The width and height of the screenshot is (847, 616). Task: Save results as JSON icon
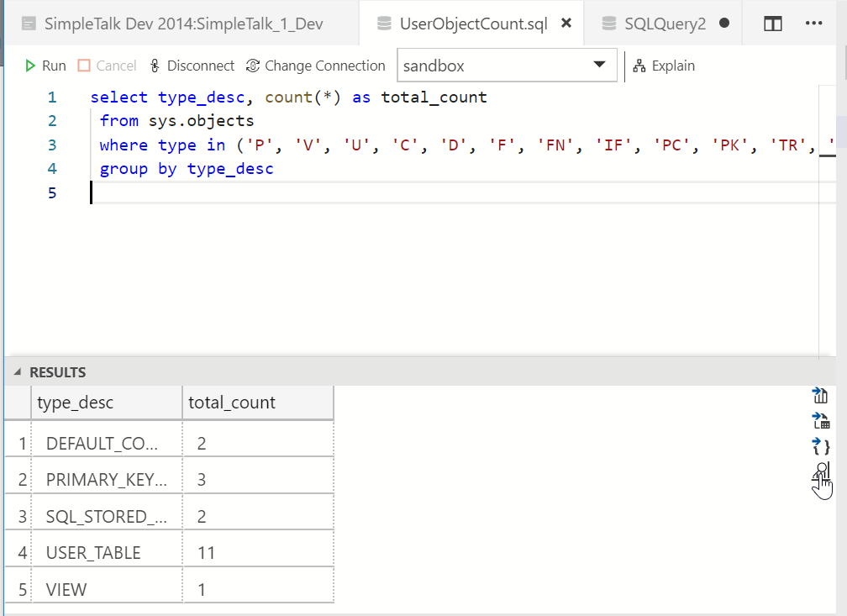tap(820, 445)
